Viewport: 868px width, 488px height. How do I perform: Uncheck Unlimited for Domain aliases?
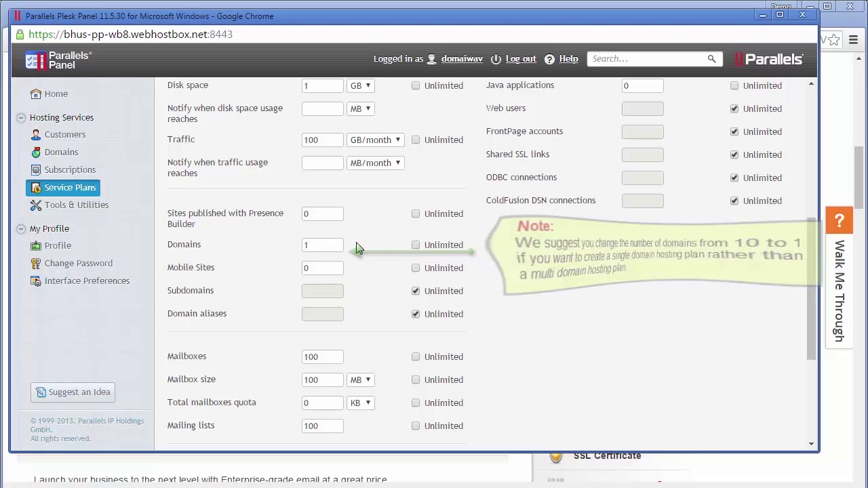coord(416,314)
